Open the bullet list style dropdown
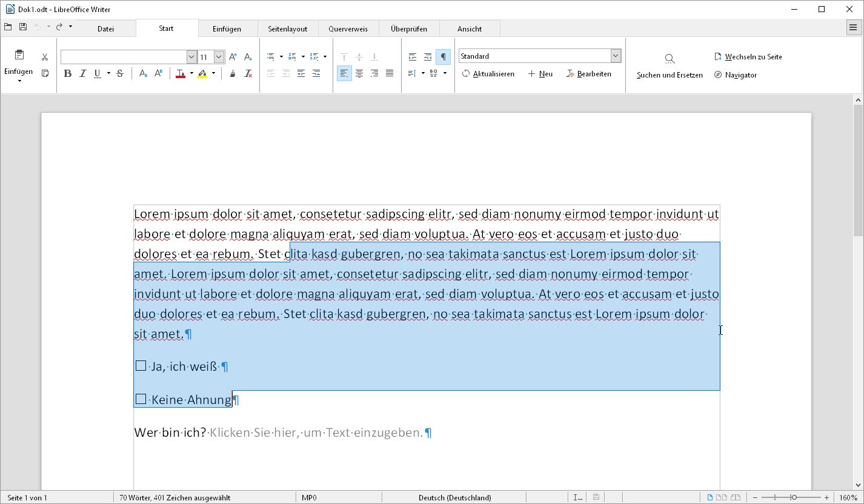Image resolution: width=864 pixels, height=504 pixels. tap(281, 57)
